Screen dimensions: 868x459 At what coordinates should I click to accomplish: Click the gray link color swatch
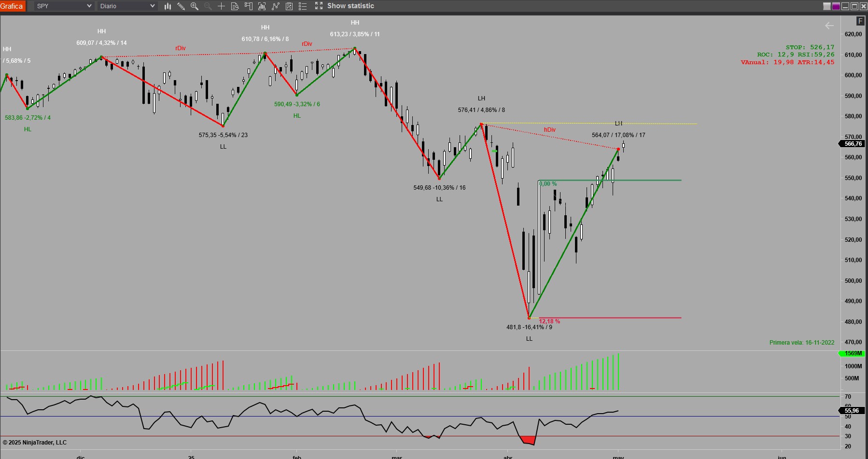pyautogui.click(x=827, y=6)
